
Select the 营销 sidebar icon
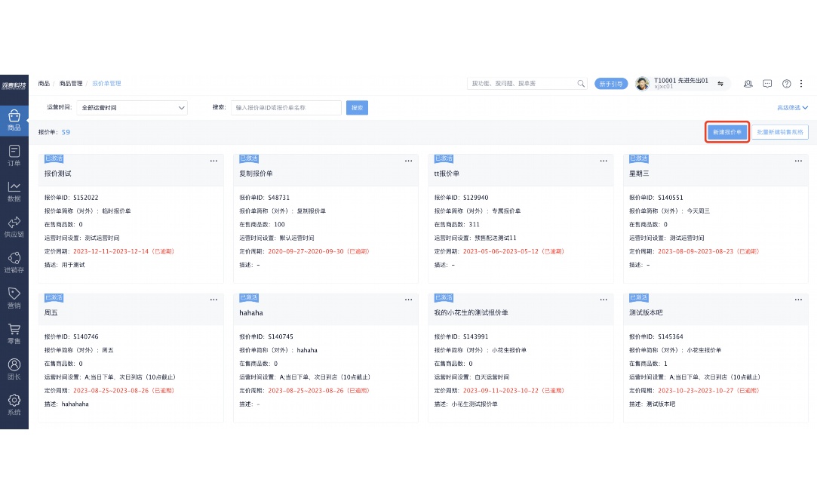click(14, 297)
